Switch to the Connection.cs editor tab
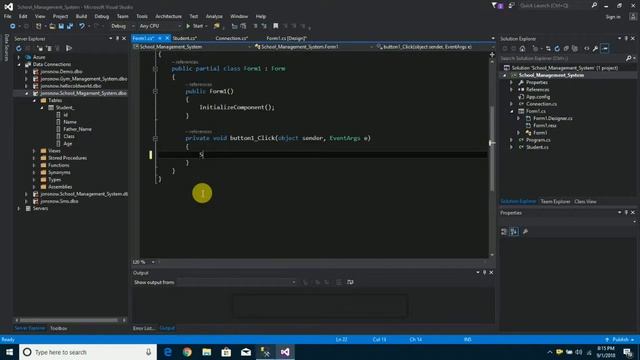Screen dimensions: 640x360 point(231,38)
